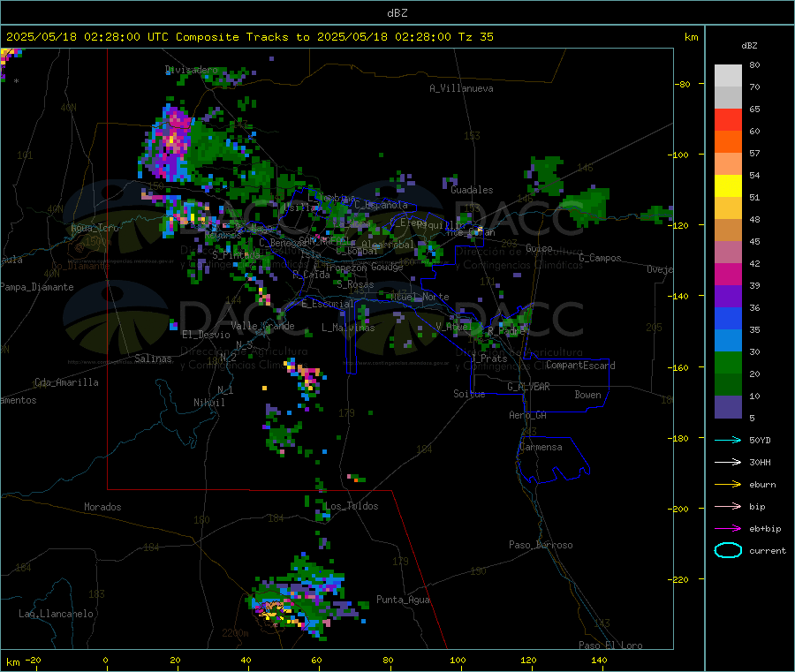Click the 'dBZ' title at the top
Image resolution: width=795 pixels, height=672 pixels.
point(397,12)
